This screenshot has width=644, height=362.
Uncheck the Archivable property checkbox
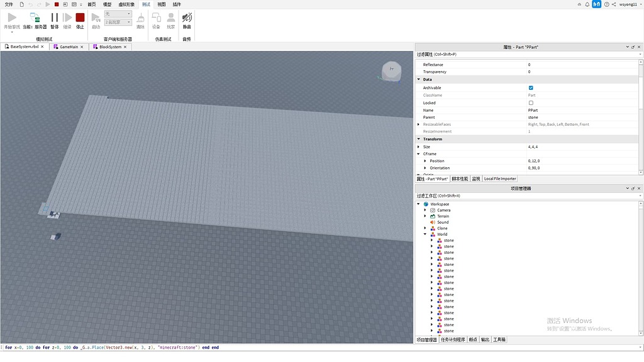(x=531, y=88)
